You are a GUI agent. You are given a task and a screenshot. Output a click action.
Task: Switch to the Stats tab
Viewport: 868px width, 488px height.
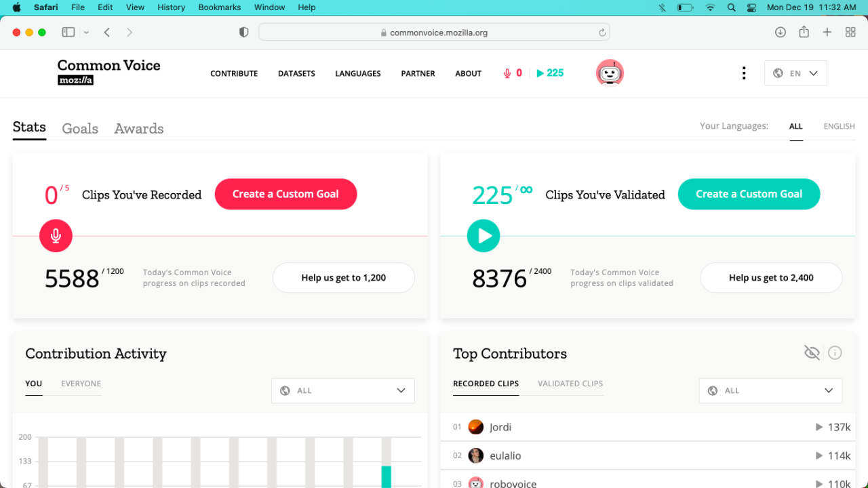point(29,127)
